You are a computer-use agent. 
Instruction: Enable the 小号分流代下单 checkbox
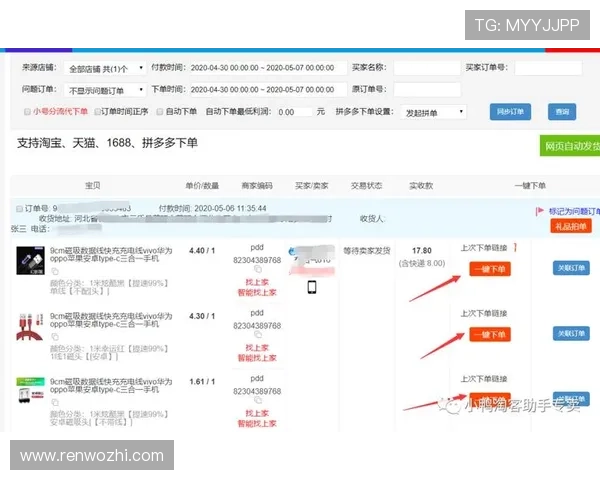click(27, 112)
